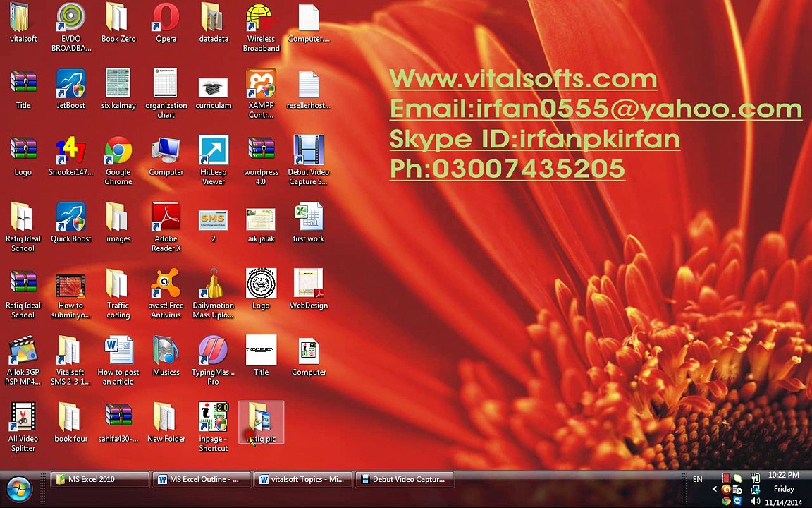Select the HitLeap Viewer shortcut

coord(214,161)
